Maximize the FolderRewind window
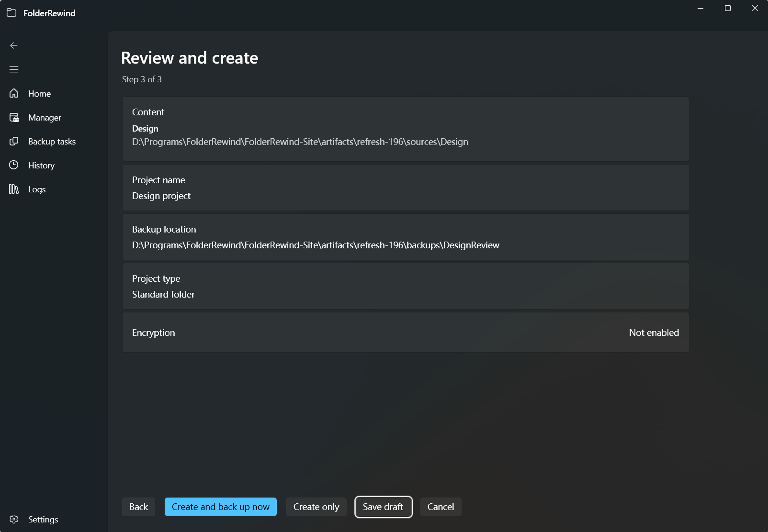This screenshot has height=532, width=768. coord(728,8)
